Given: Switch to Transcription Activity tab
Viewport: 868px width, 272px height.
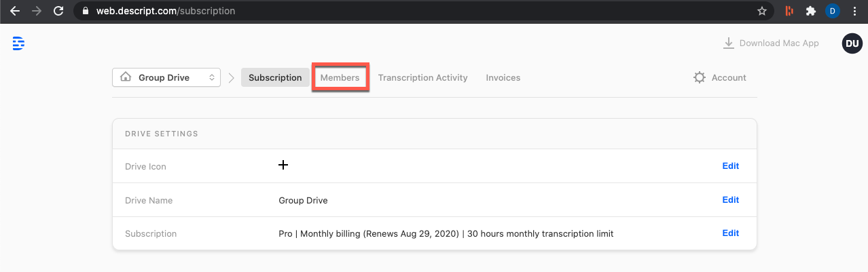Looking at the screenshot, I should (423, 77).
